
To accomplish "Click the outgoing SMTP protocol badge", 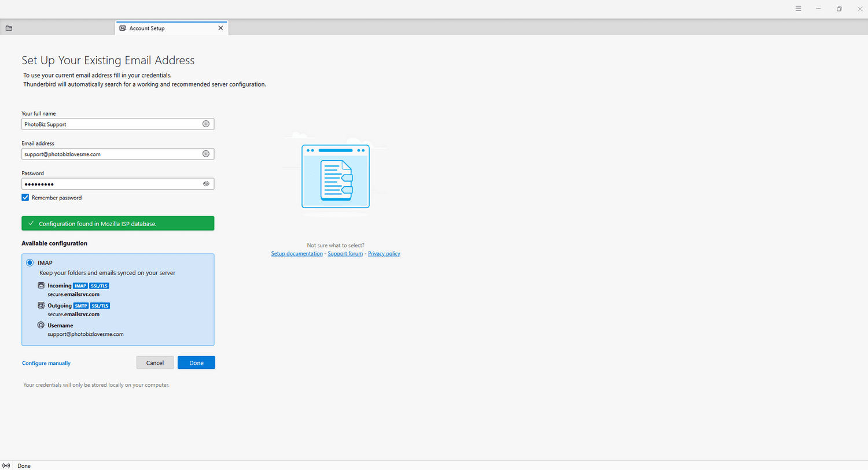I will 81,306.
